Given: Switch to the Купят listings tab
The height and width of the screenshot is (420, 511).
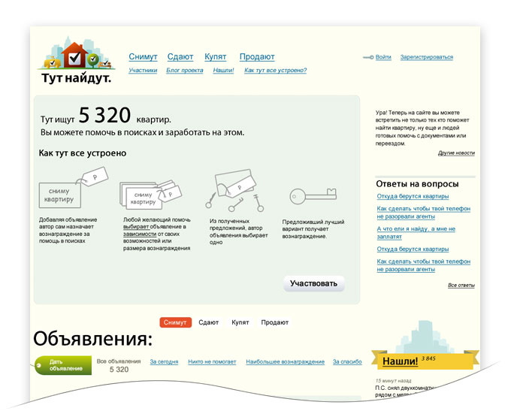Looking at the screenshot, I should (240, 322).
